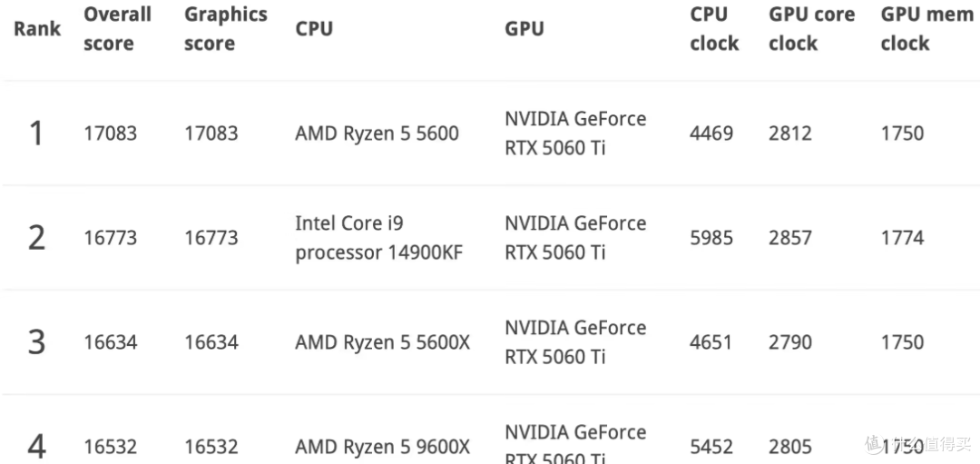980x464 pixels.
Task: Click rank 2 overall score 16773
Action: click(111, 238)
